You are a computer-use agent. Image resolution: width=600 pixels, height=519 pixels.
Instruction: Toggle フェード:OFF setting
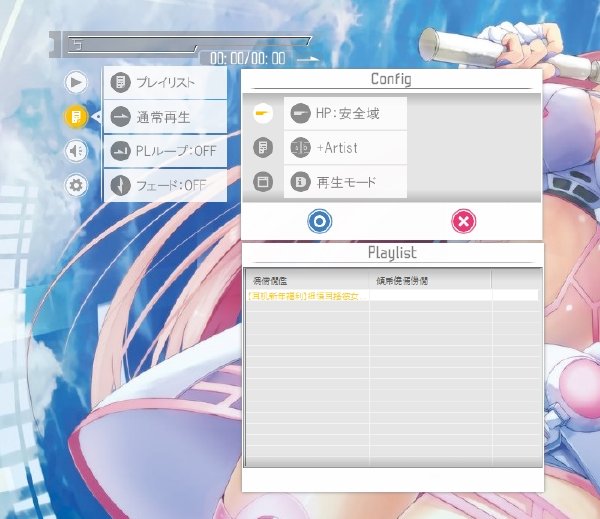tap(165, 185)
